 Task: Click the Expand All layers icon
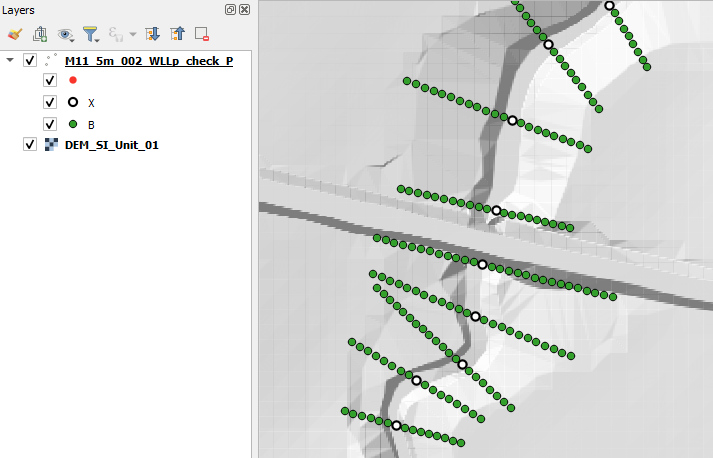pyautogui.click(x=153, y=34)
